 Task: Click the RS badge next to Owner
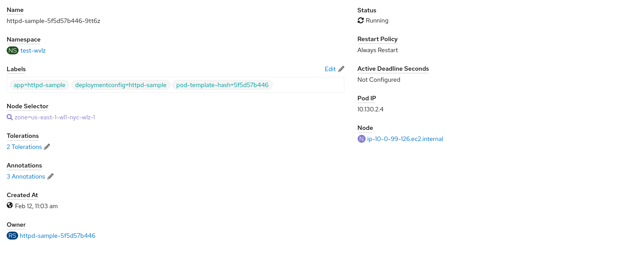click(x=12, y=236)
